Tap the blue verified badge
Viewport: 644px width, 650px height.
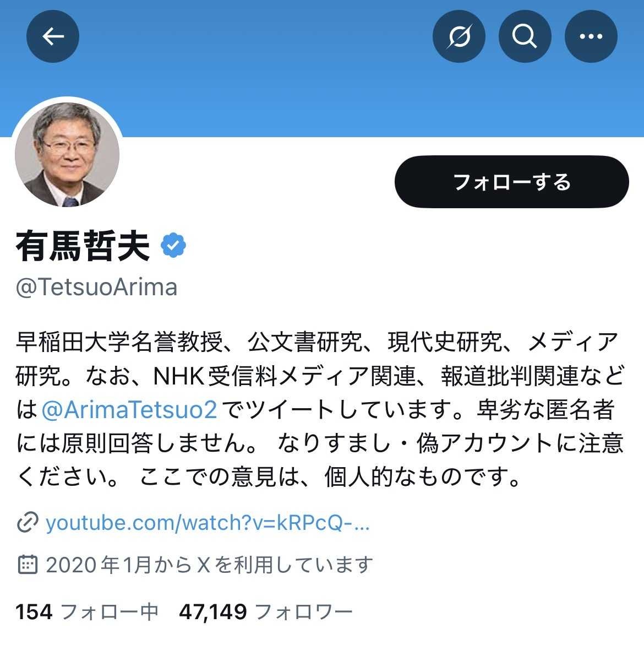tap(173, 246)
